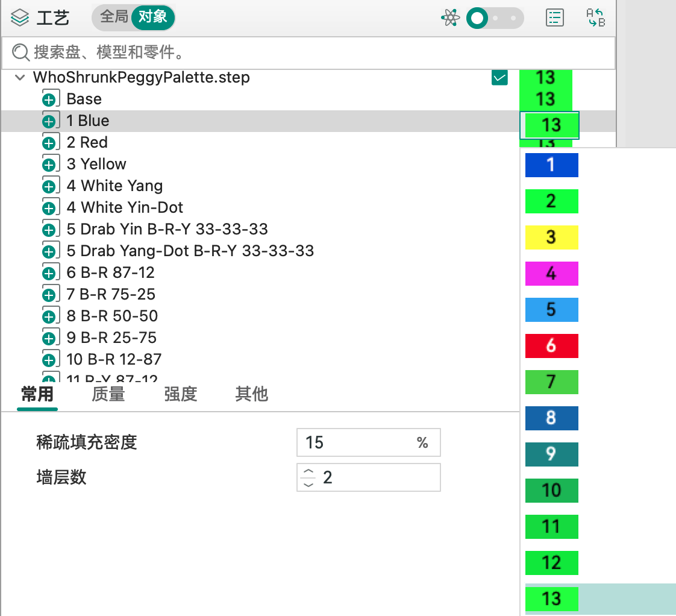Choose filament 6 red swatch

click(551, 346)
